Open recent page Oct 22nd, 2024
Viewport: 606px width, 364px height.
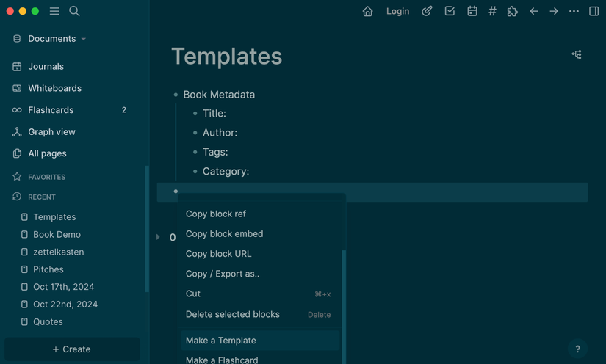(65, 304)
